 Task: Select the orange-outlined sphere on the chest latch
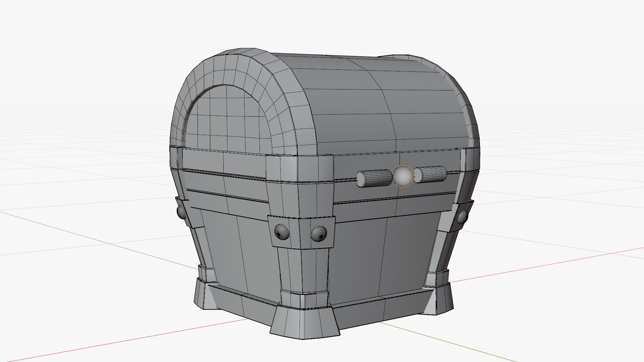point(403,176)
